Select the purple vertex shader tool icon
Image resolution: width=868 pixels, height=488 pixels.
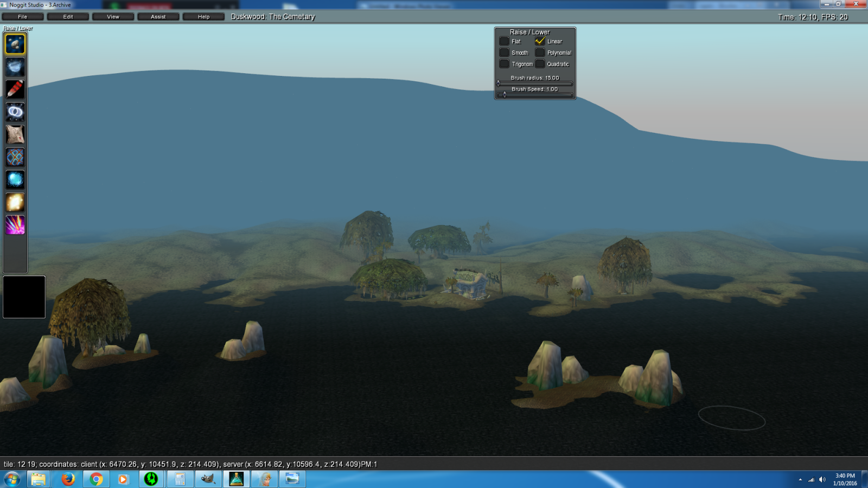tap(15, 225)
